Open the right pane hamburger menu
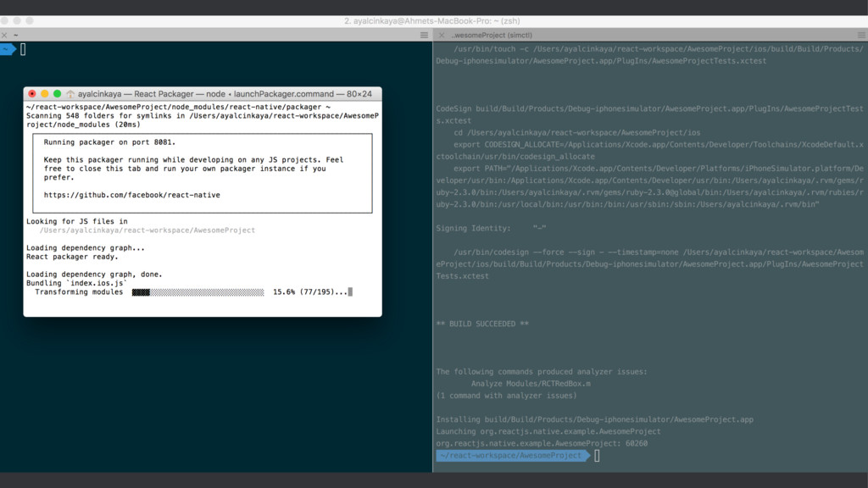 click(862, 35)
